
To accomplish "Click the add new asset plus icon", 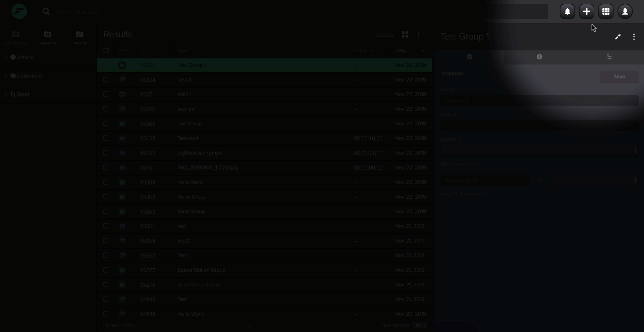I will [587, 11].
